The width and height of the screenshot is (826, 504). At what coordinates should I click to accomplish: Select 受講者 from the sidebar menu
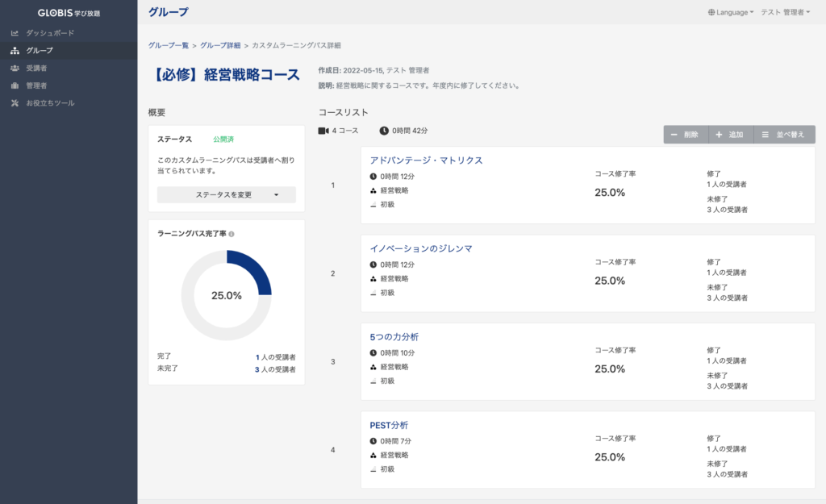point(37,69)
